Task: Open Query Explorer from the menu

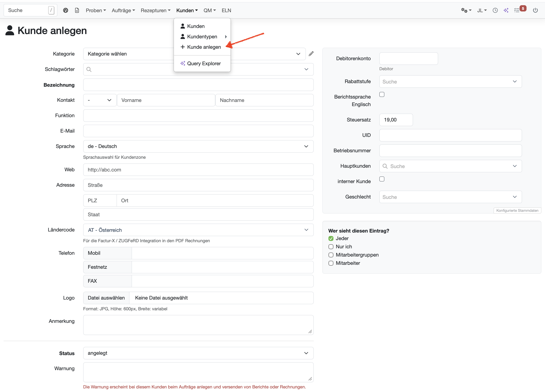Action: coord(202,63)
